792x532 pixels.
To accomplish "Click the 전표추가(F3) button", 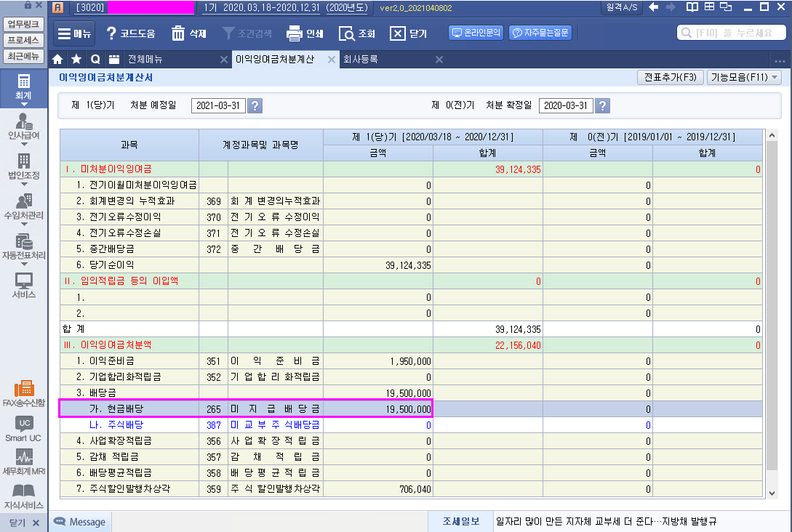I will (669, 77).
